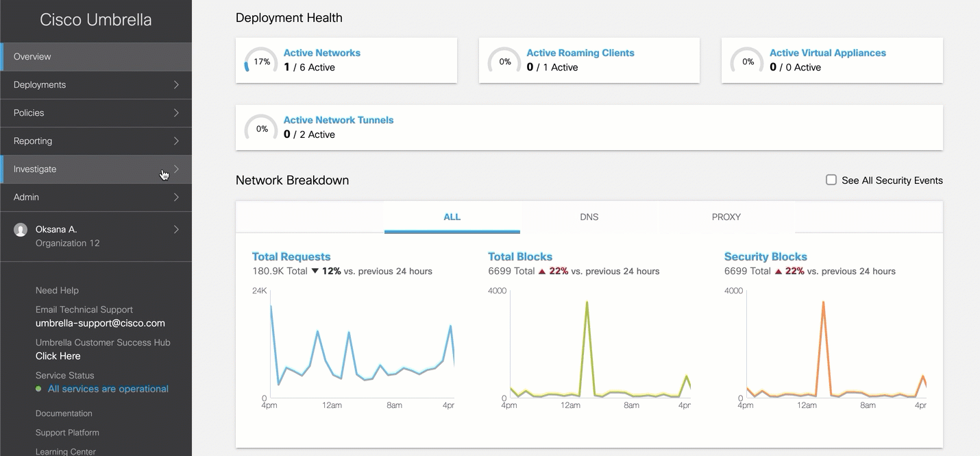Open All services are operational status link
Screen dimensions: 980x456
(x=108, y=389)
